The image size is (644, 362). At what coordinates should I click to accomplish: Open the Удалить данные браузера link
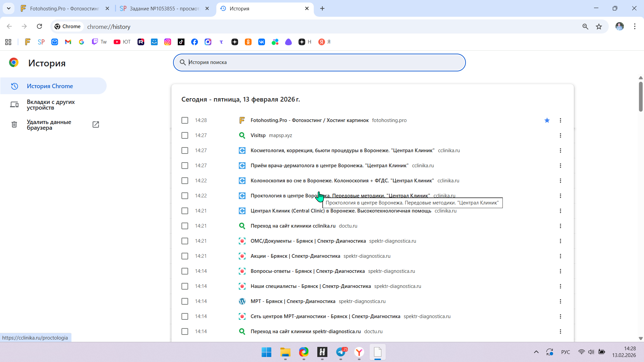point(49,125)
